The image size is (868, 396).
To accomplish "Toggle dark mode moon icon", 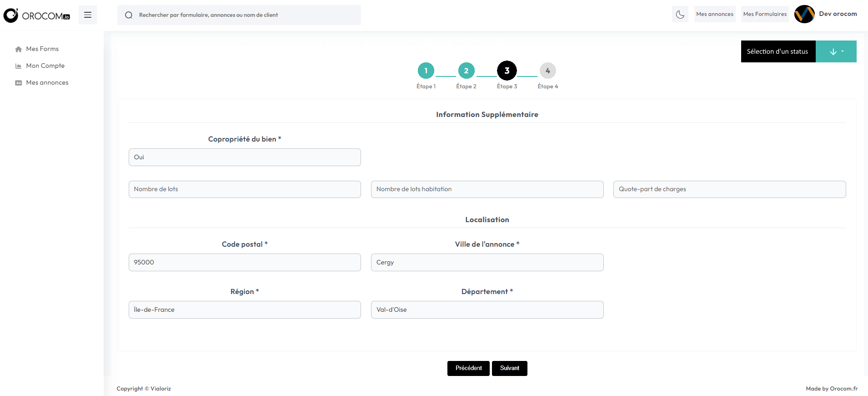I will coord(680,15).
